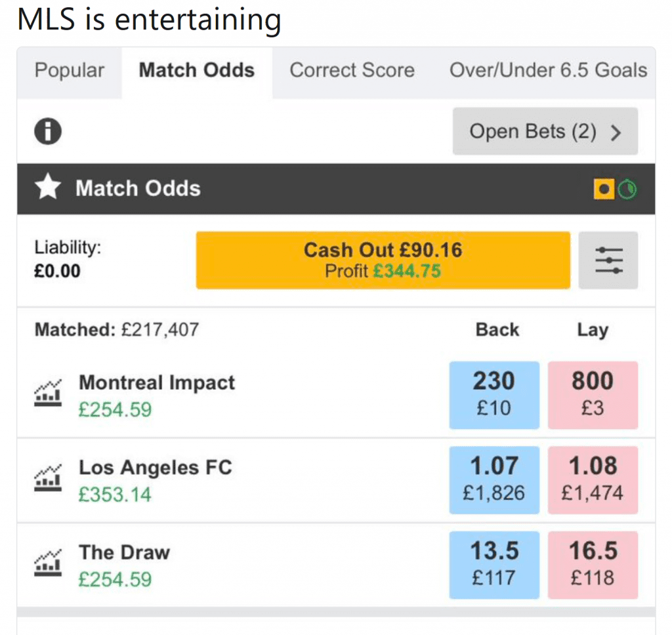Screen dimensions: 672x635
Task: Switch to the Correct Score tab
Action: [x=352, y=71]
